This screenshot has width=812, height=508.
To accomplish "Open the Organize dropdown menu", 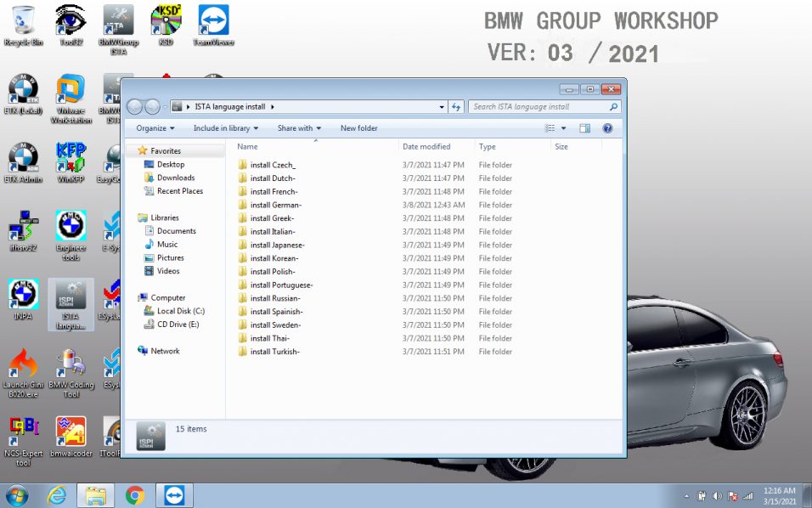I will (155, 128).
